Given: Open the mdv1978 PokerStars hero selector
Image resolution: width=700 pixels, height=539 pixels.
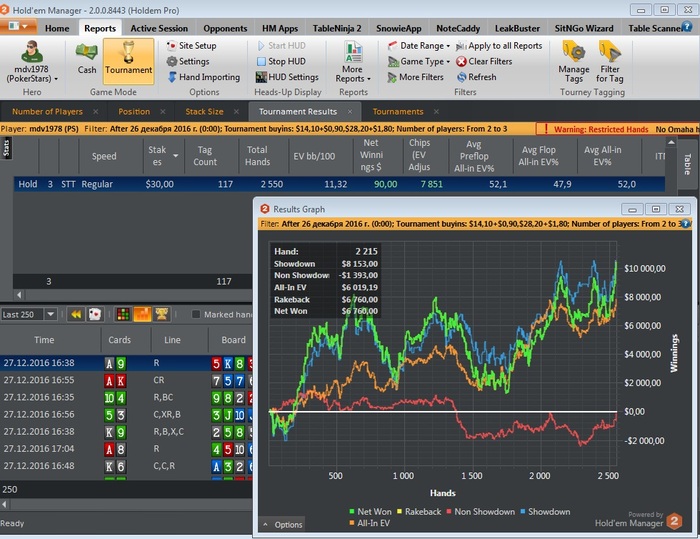Looking at the screenshot, I should 32,62.
